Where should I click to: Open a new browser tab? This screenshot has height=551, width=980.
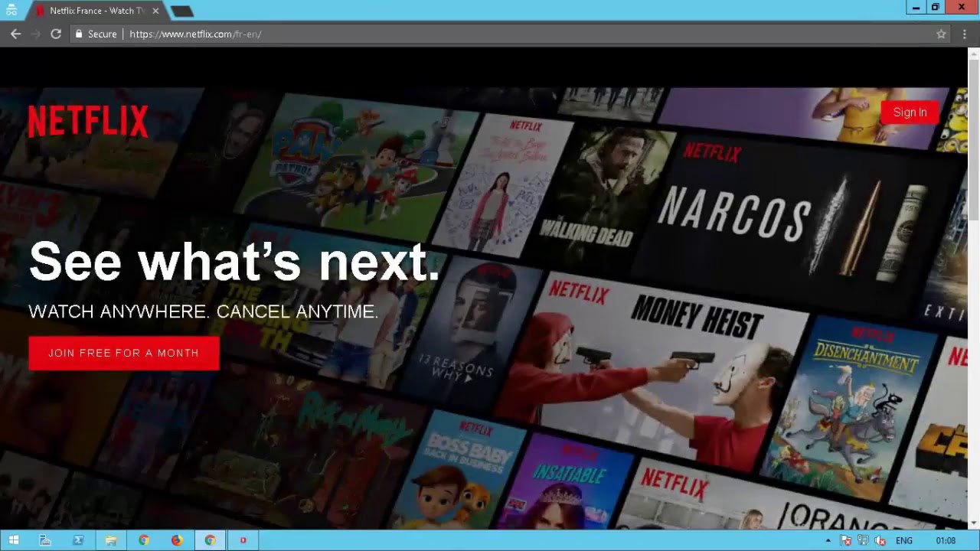[x=182, y=11]
